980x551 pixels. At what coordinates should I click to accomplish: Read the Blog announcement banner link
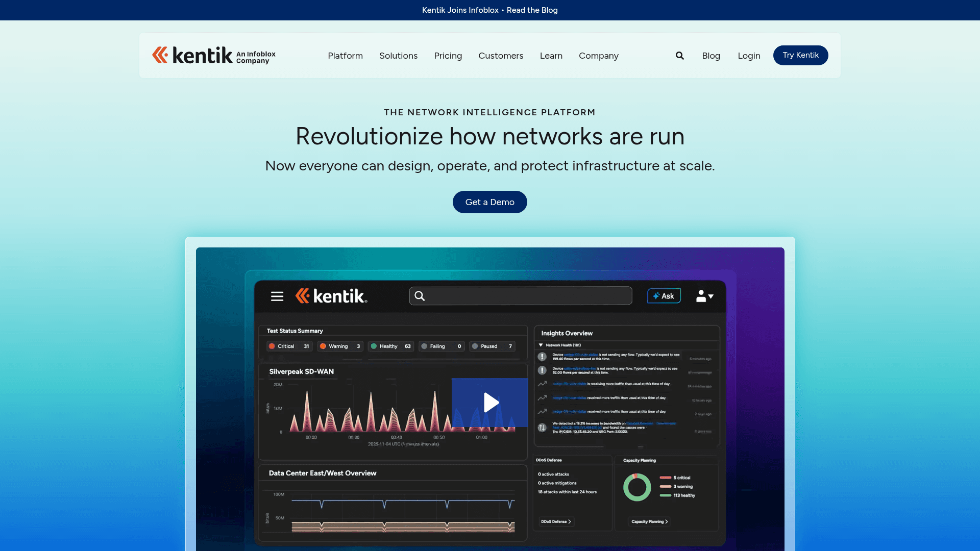(x=532, y=10)
